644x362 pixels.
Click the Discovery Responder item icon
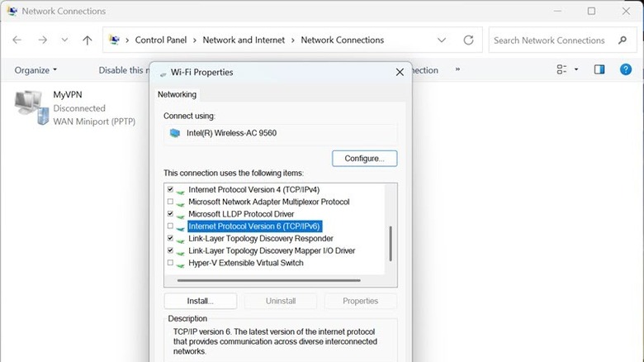click(180, 240)
